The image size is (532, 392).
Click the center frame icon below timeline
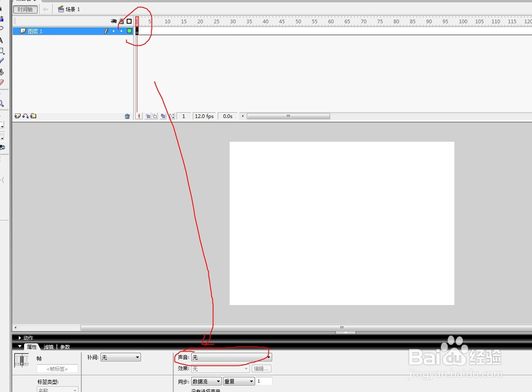(x=139, y=116)
